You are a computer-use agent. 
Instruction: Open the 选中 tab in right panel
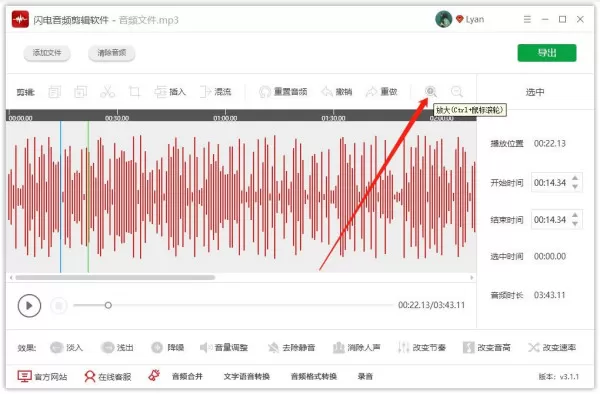click(535, 92)
